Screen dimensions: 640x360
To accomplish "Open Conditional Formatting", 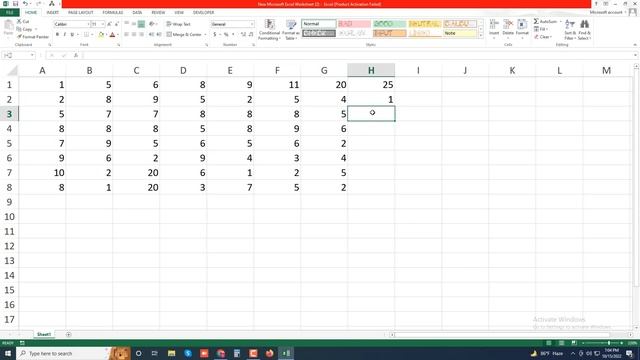I will (269, 29).
